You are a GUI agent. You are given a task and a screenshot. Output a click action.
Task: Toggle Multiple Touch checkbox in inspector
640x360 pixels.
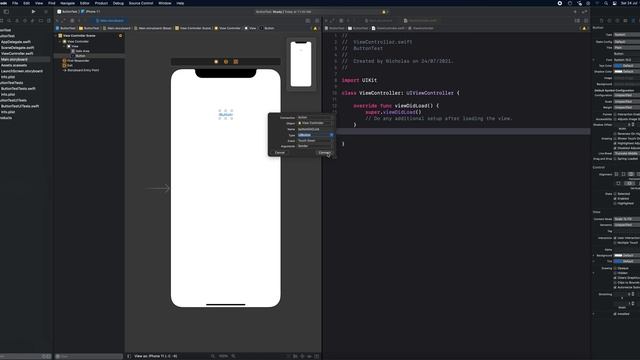[615, 243]
